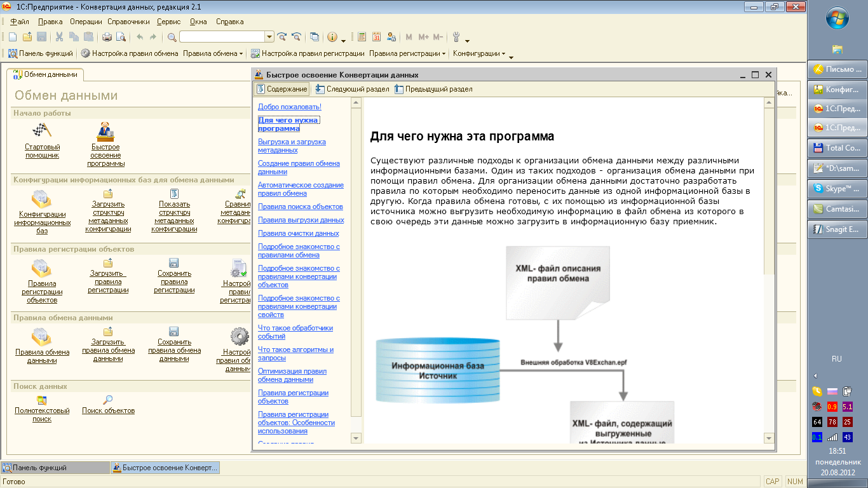Image resolution: width=868 pixels, height=488 pixels.
Task: Open search field dropdown arrow in toolbar
Action: coord(269,37)
